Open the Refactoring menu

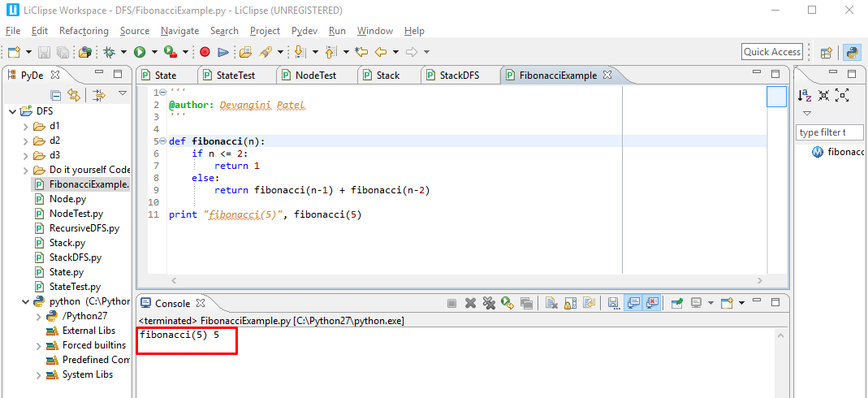84,31
